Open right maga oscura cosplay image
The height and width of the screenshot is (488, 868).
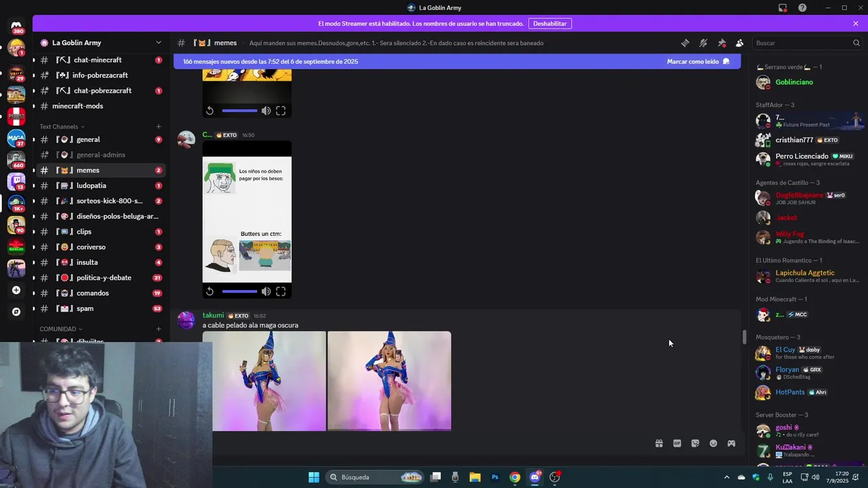[x=389, y=381]
